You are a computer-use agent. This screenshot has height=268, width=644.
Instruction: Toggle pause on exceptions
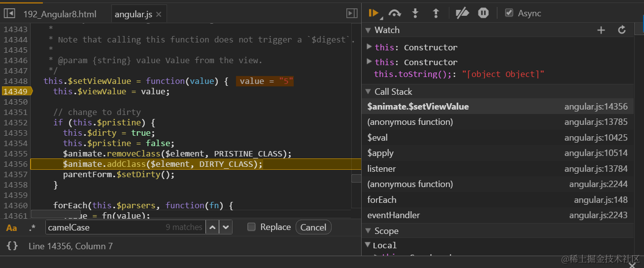pyautogui.click(x=483, y=13)
